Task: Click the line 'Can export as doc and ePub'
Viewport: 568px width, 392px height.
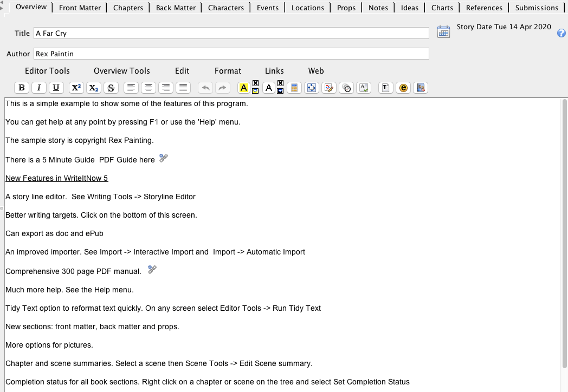Action: (x=54, y=233)
